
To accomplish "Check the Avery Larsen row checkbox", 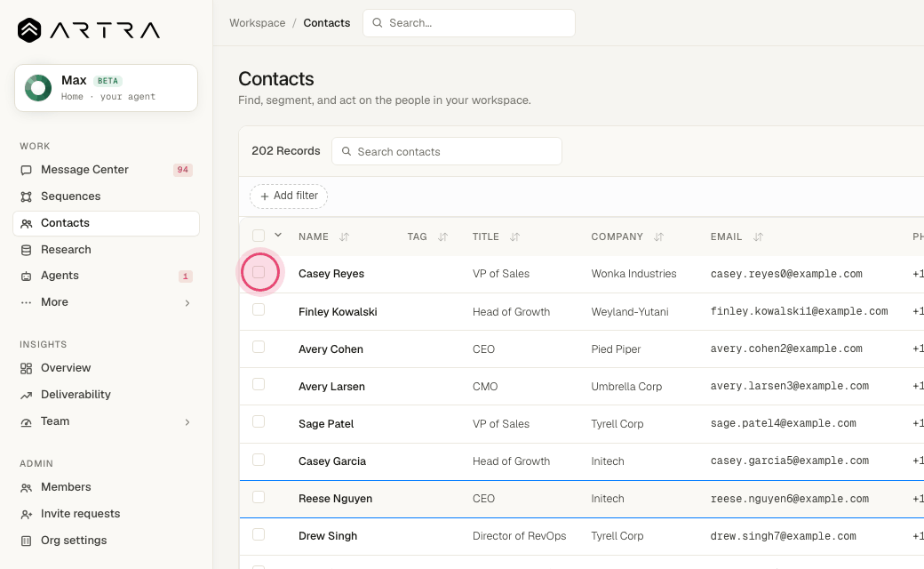I will (259, 384).
